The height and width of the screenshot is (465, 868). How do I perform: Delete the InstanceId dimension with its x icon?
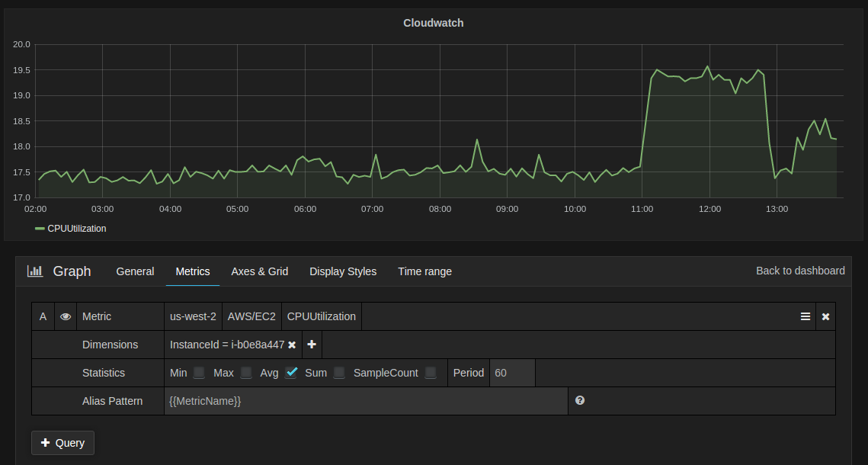point(292,344)
